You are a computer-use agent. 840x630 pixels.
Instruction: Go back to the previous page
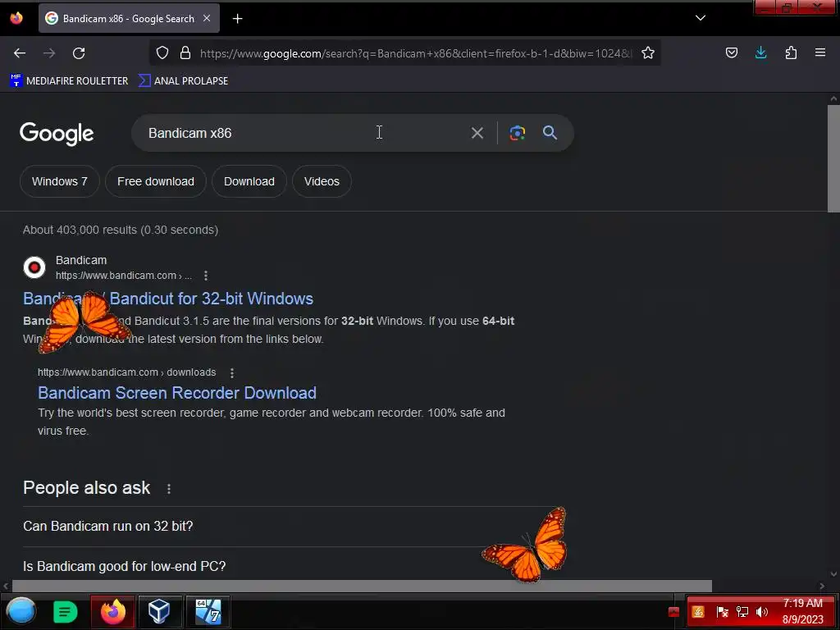point(20,53)
